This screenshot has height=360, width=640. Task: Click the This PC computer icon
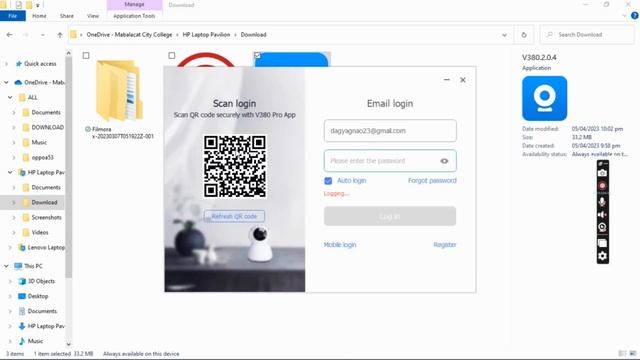pos(18,266)
